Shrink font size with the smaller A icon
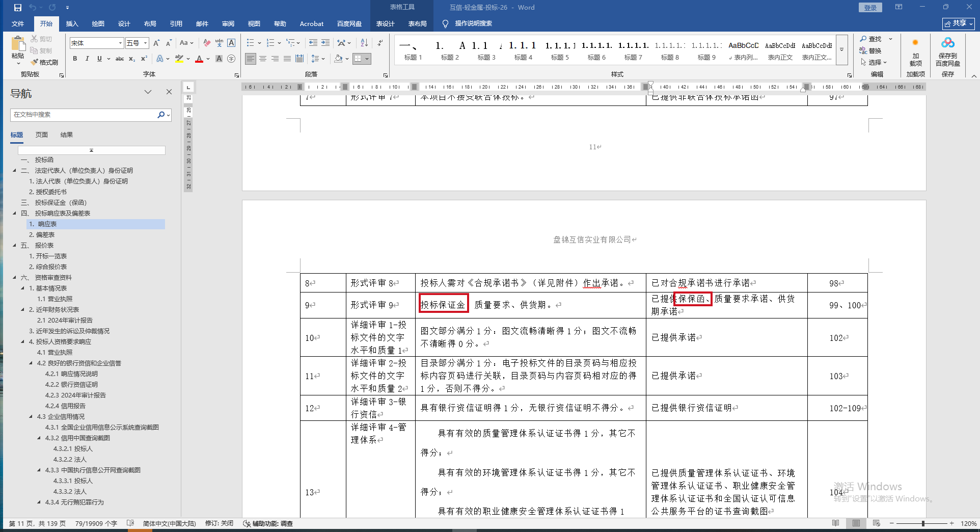This screenshot has height=532, width=980. (x=169, y=43)
